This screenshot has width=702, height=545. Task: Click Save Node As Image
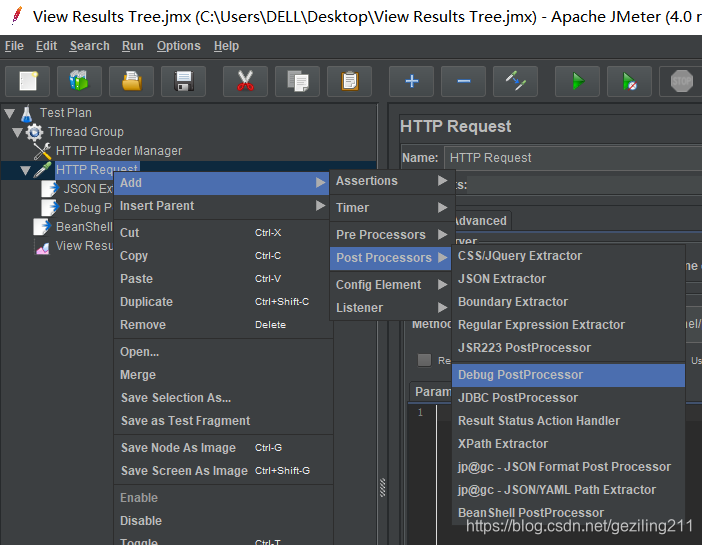click(x=223, y=448)
